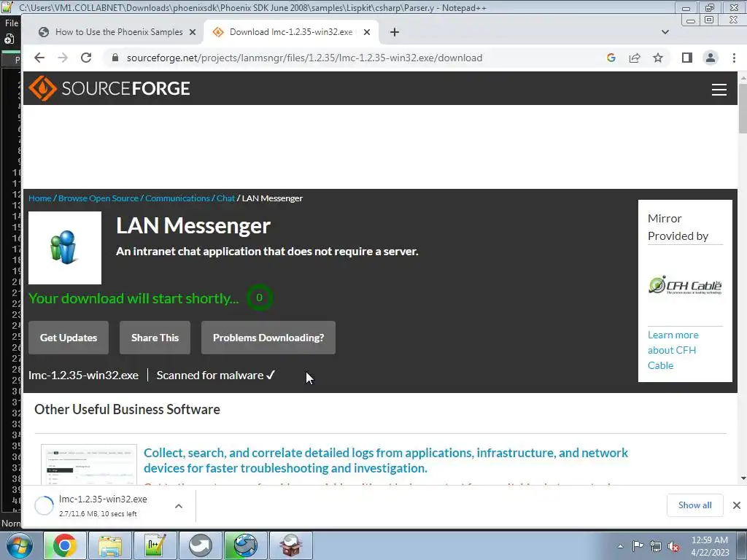Image resolution: width=747 pixels, height=560 pixels.
Task: Open a new browser tab
Action: (x=395, y=32)
